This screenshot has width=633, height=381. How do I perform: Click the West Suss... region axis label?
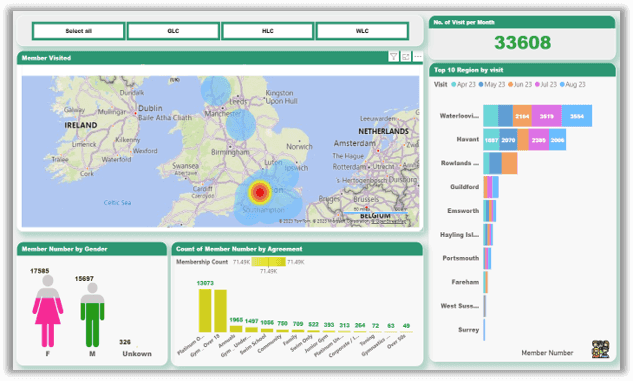pyautogui.click(x=459, y=306)
